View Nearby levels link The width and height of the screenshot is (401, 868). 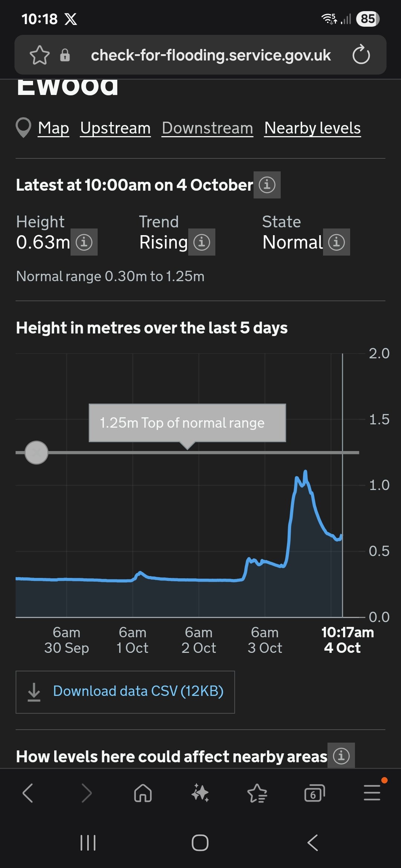312,128
